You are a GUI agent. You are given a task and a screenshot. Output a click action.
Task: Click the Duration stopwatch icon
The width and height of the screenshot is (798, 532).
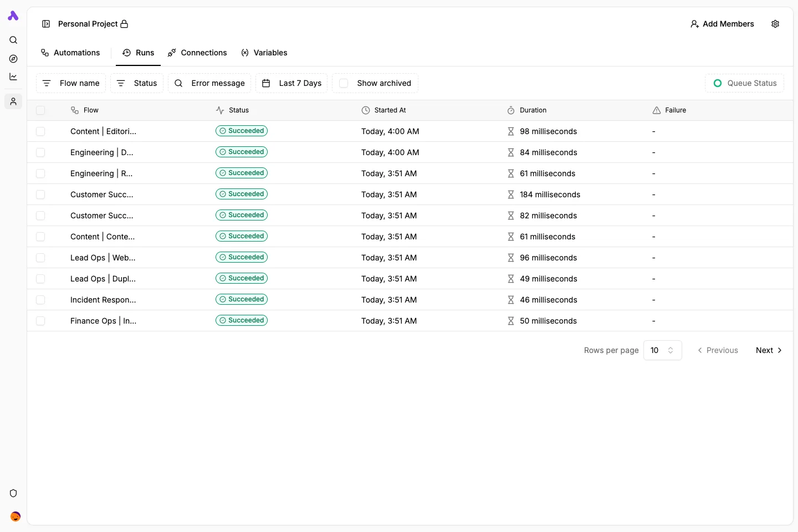click(511, 110)
